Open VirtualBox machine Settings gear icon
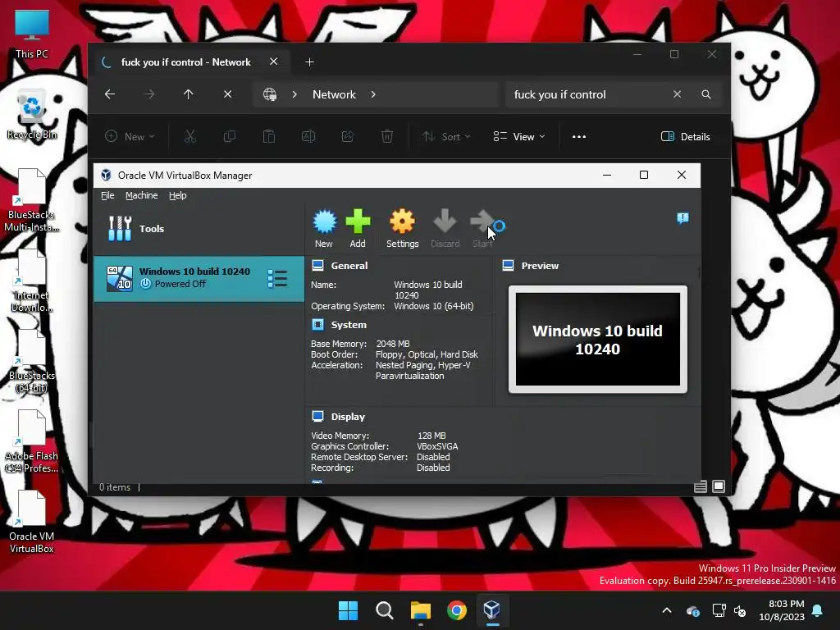The height and width of the screenshot is (630, 840). (x=402, y=228)
